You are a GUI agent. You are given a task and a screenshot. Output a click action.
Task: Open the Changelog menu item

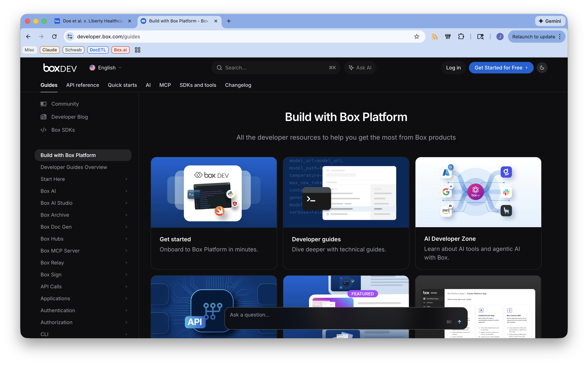238,85
